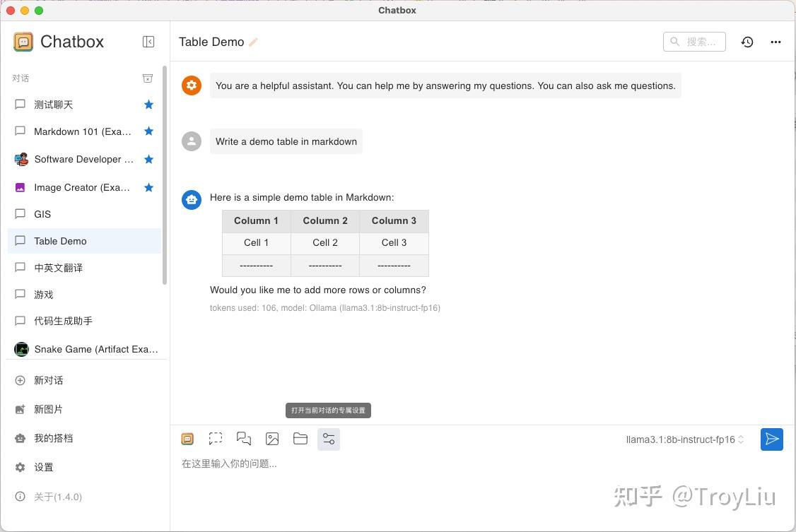The image size is (796, 532).
Task: Send message with the paper plane button
Action: [771, 439]
